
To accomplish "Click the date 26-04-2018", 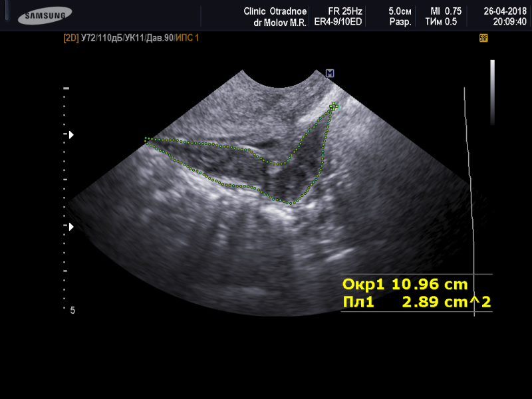I will point(505,11).
